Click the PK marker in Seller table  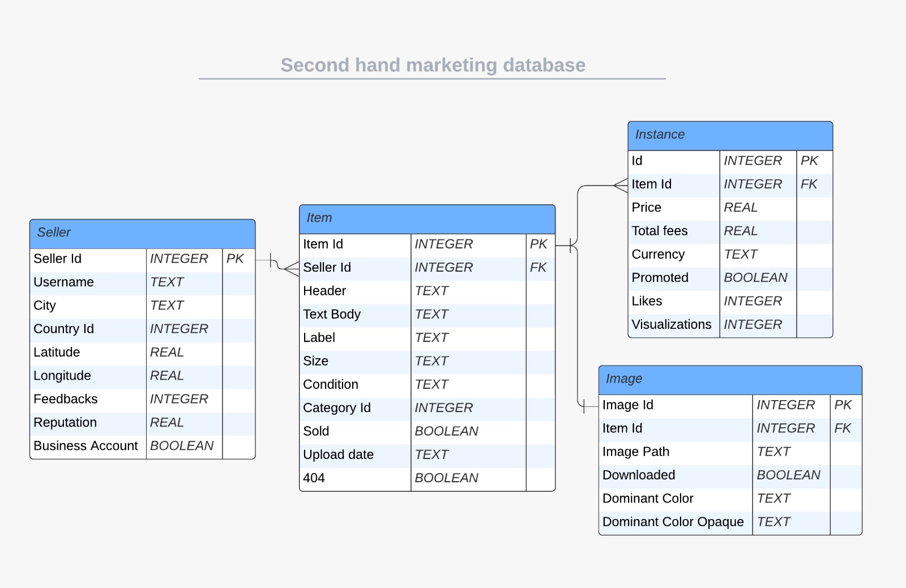click(x=235, y=259)
